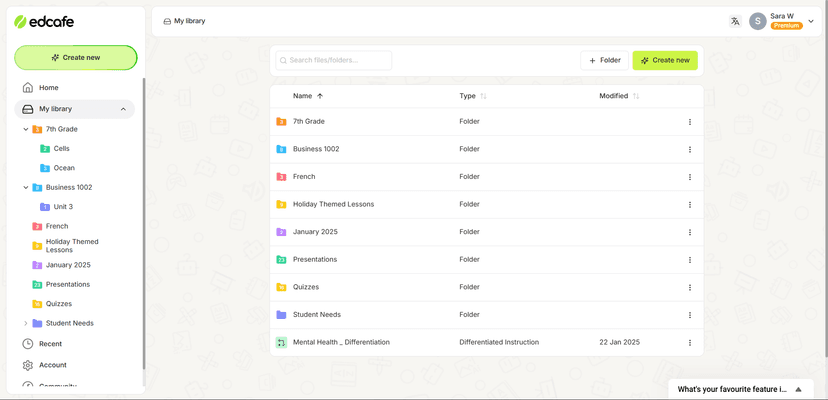Click the library icon in breadcrumb bar
Viewport: 828px width, 400px height.
coord(167,21)
